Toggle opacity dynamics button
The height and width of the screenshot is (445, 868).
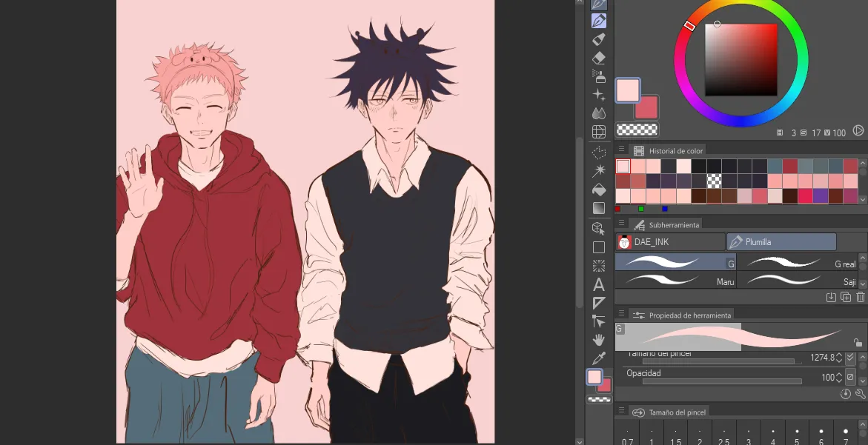pyautogui.click(x=851, y=377)
